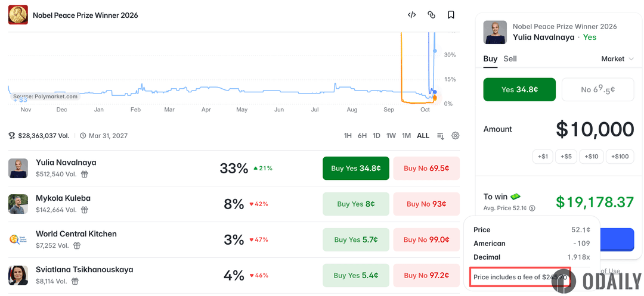This screenshot has height=296, width=644.
Task: Add +$5 to the amount
Action: click(x=566, y=156)
